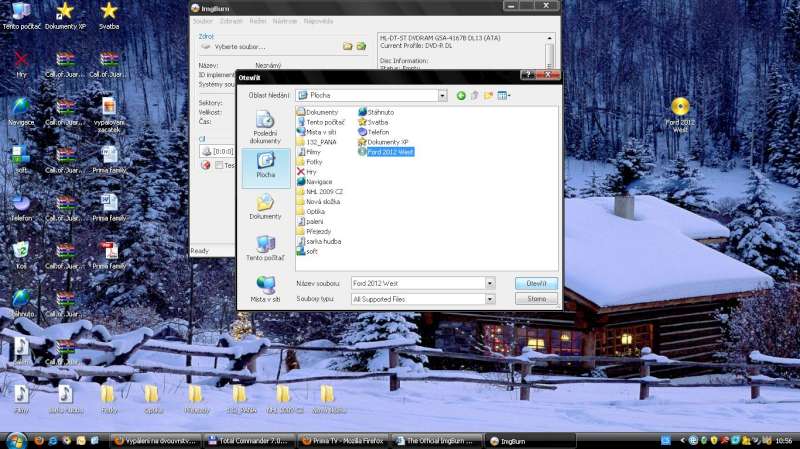Create a new folder via toolbar icon
This screenshot has height=449, width=800.
pyautogui.click(x=488, y=95)
